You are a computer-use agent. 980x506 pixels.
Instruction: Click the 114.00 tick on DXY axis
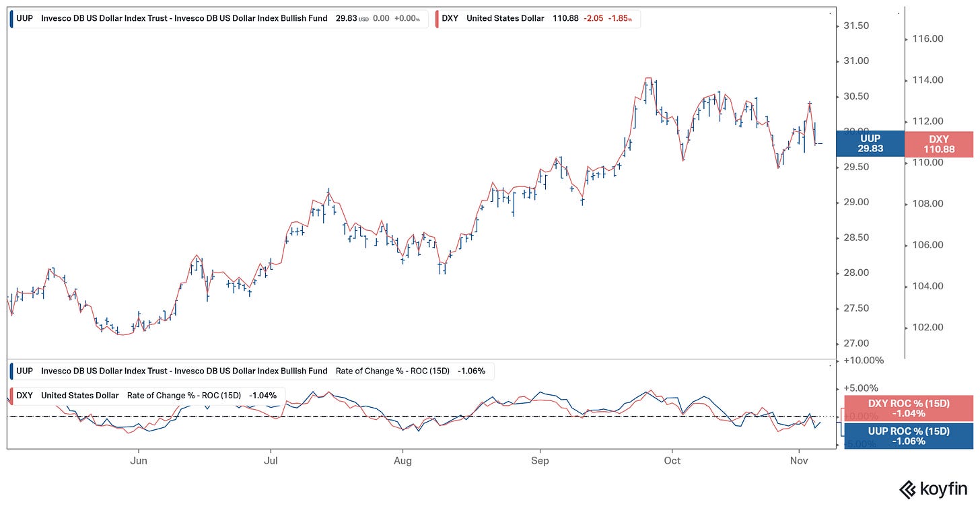[x=929, y=80]
